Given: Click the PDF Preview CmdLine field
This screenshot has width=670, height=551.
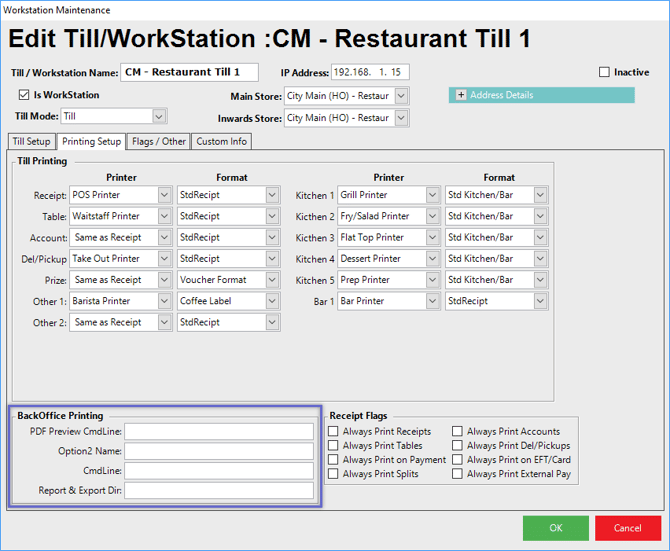Looking at the screenshot, I should [x=218, y=432].
